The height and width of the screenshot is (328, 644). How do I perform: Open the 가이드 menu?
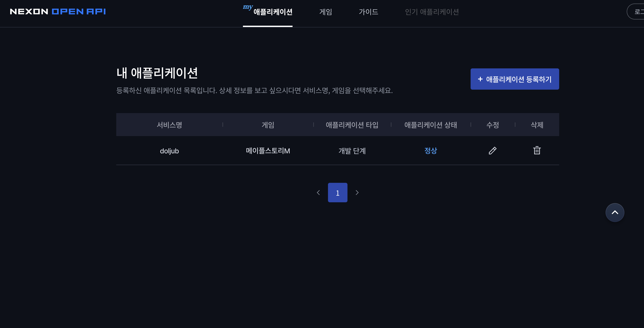click(368, 12)
